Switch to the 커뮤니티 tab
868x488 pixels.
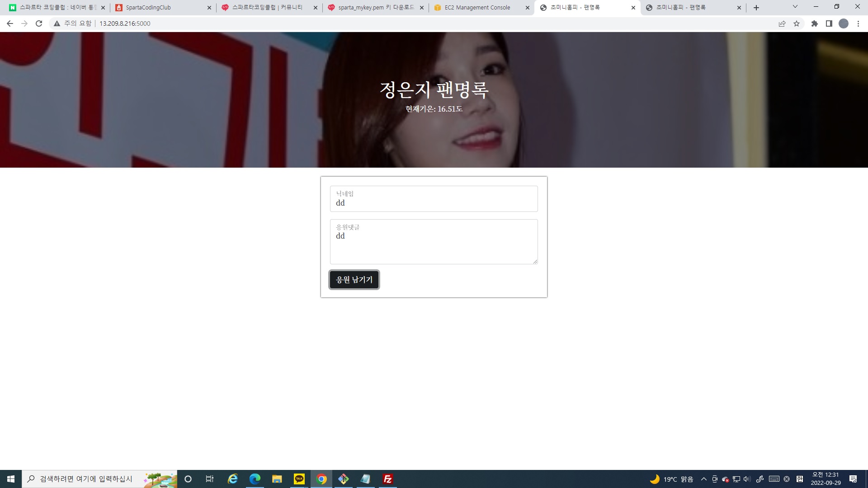(269, 8)
